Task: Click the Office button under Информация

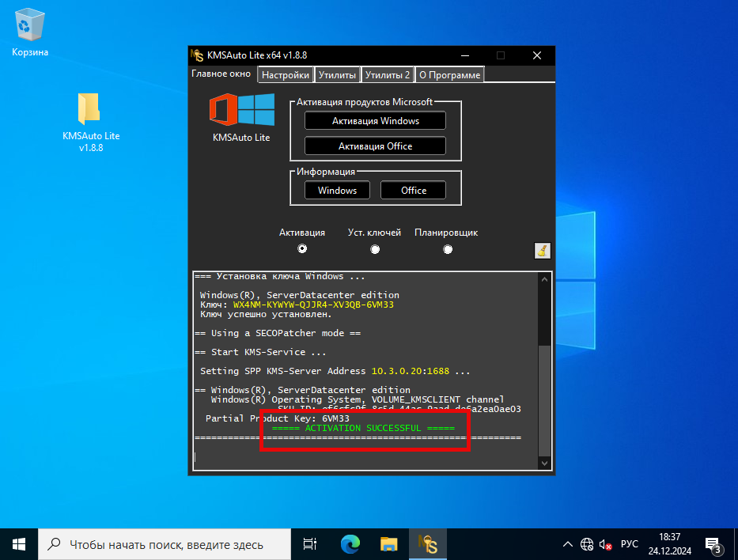Action: coord(412,190)
